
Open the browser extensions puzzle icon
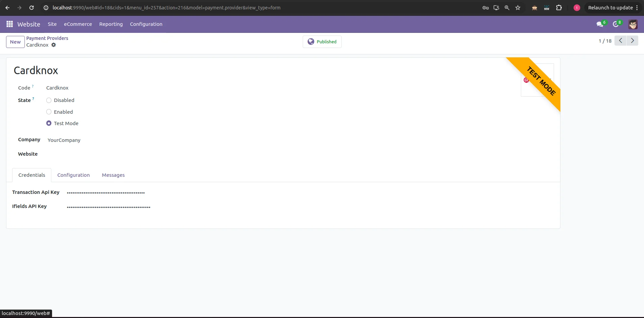point(559,8)
